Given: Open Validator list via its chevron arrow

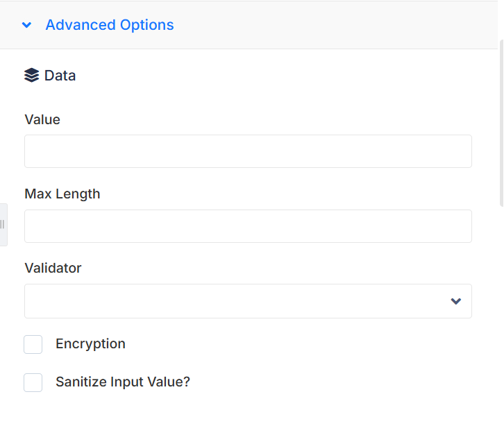Looking at the screenshot, I should pyautogui.click(x=456, y=301).
